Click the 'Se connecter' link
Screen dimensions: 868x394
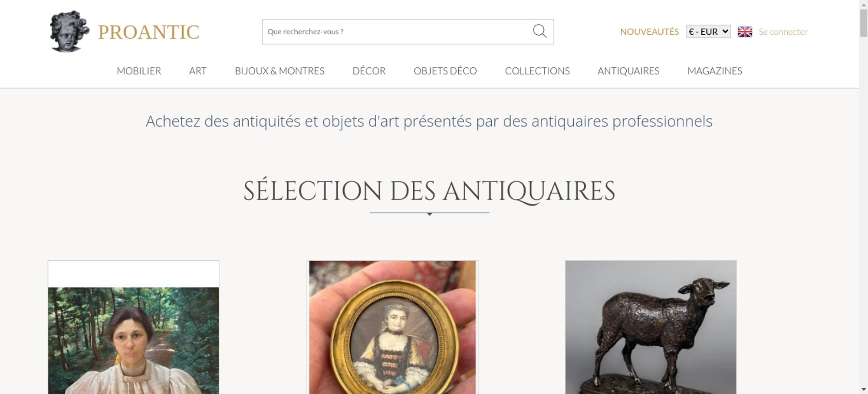point(783,32)
